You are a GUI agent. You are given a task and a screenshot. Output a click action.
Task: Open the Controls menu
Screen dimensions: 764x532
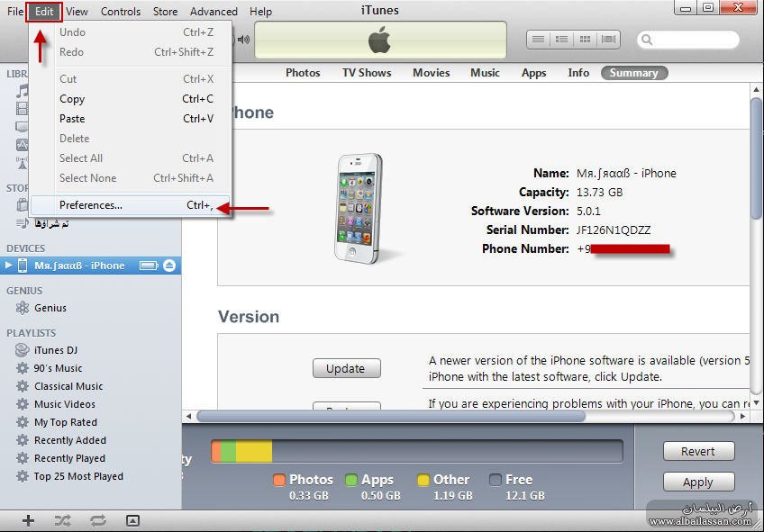tap(121, 11)
